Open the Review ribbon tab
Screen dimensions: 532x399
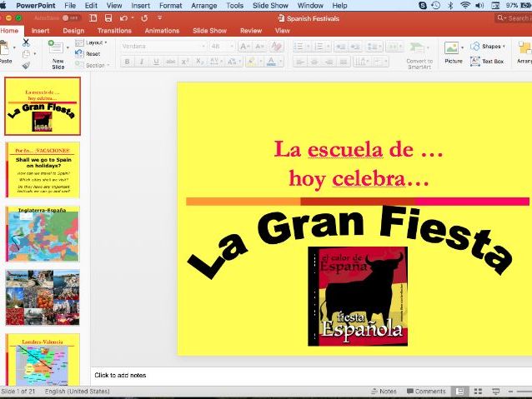[x=251, y=31]
